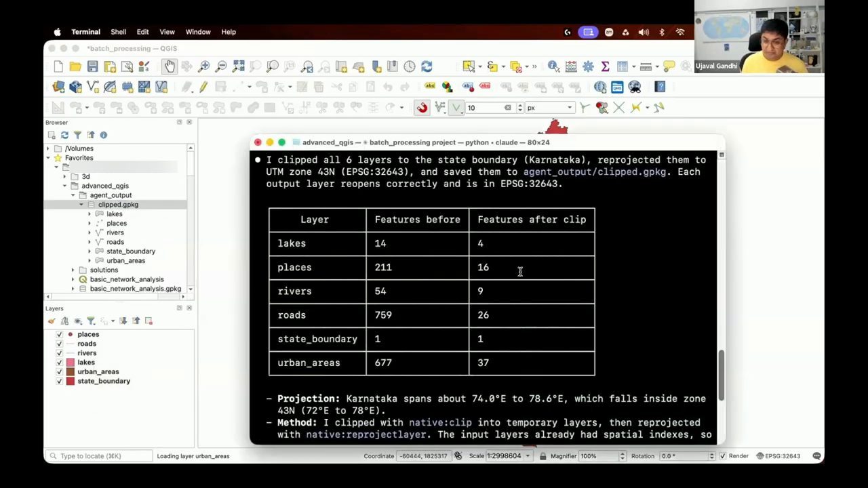Click the Type to locate search field
Viewport: 868px width, 488px height.
[x=100, y=456]
